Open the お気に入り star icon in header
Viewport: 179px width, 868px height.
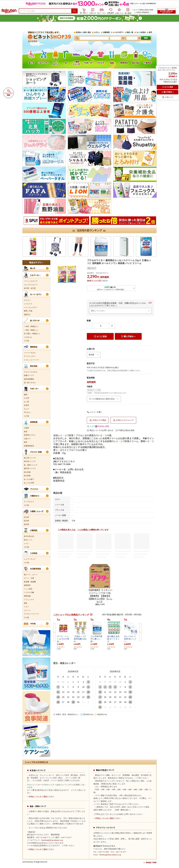(119, 11)
